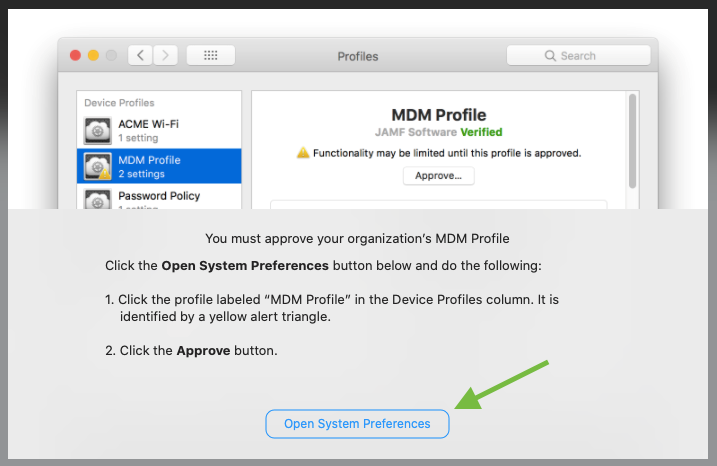Click the MDM Profile heading
The image size is (717, 466).
pyautogui.click(x=439, y=115)
